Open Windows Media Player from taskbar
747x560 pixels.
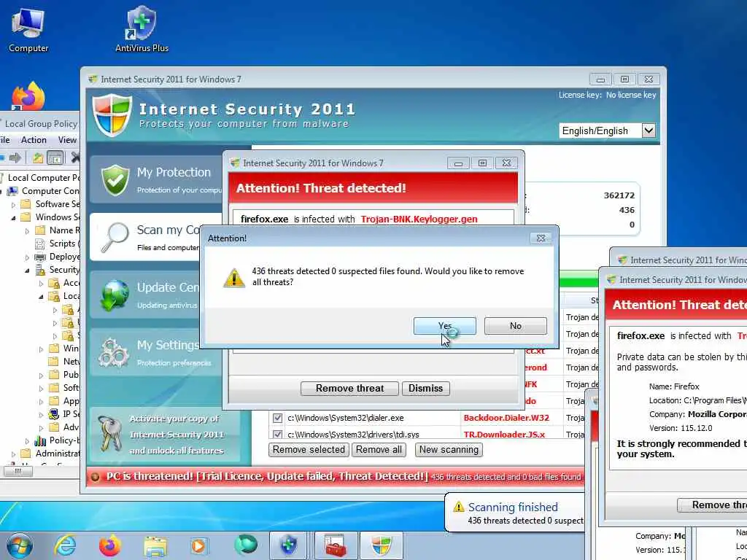click(x=198, y=545)
